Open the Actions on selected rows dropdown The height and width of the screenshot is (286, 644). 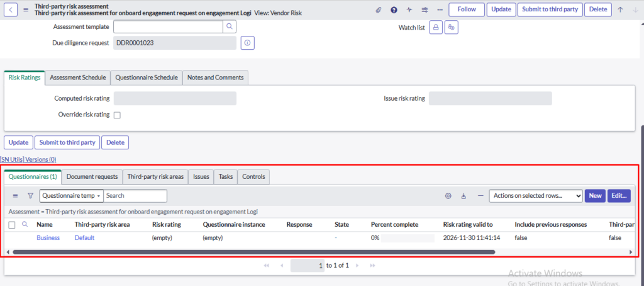536,196
